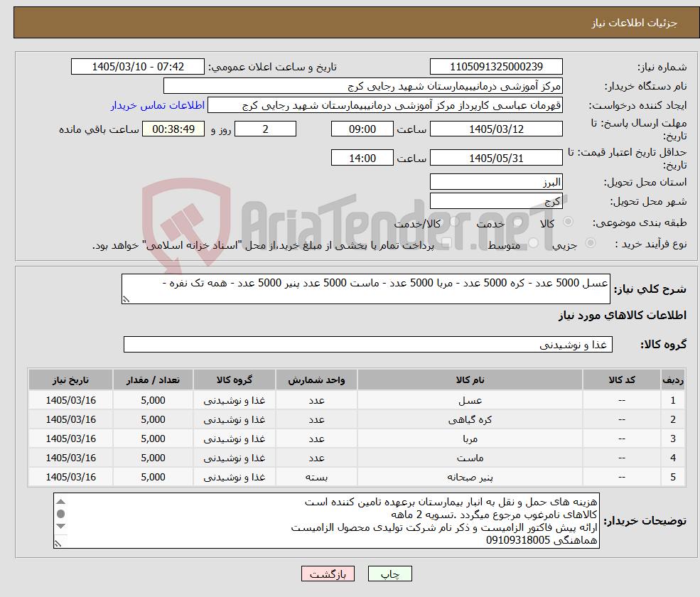Click the پنیر صبحانه item name cell

[x=470, y=477]
